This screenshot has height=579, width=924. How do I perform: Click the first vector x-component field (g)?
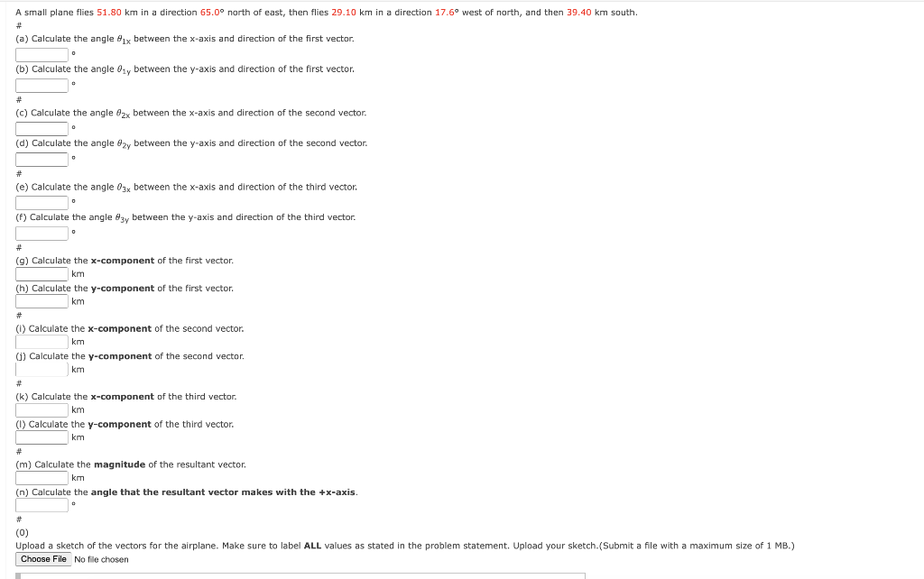[x=42, y=274]
